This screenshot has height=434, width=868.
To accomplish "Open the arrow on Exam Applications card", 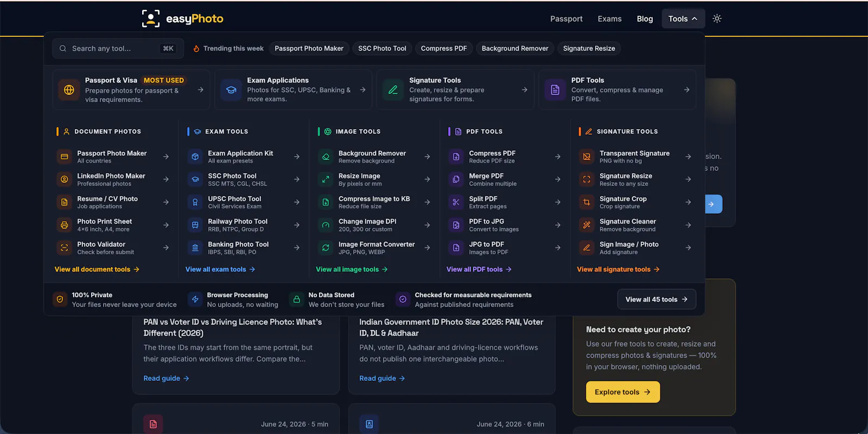I will (x=362, y=90).
